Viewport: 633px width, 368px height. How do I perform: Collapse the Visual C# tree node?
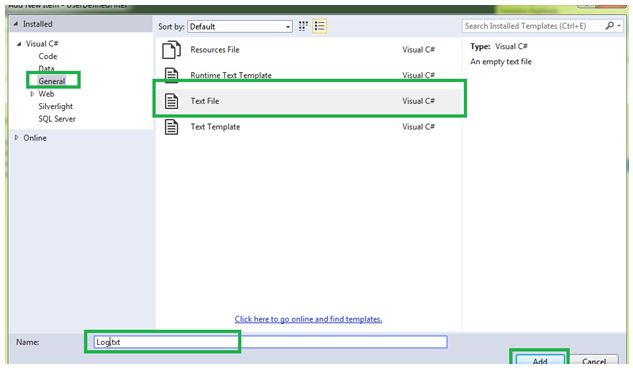click(19, 44)
